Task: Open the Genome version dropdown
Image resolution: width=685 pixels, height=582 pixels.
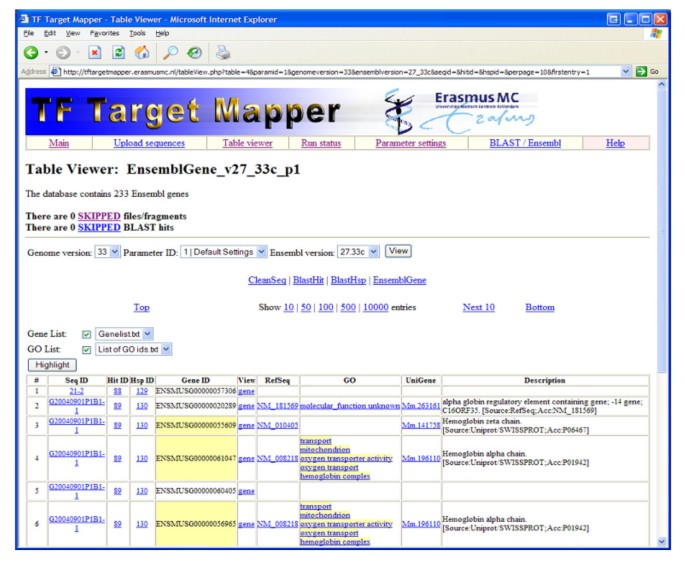Action: [x=114, y=252]
